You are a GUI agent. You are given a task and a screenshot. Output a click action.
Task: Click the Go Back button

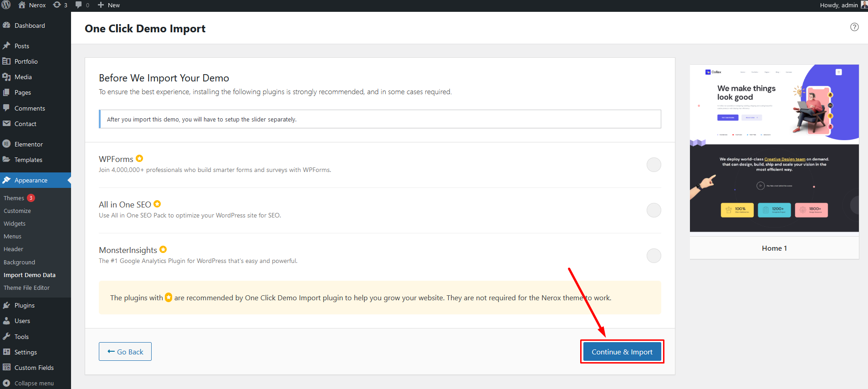(125, 352)
